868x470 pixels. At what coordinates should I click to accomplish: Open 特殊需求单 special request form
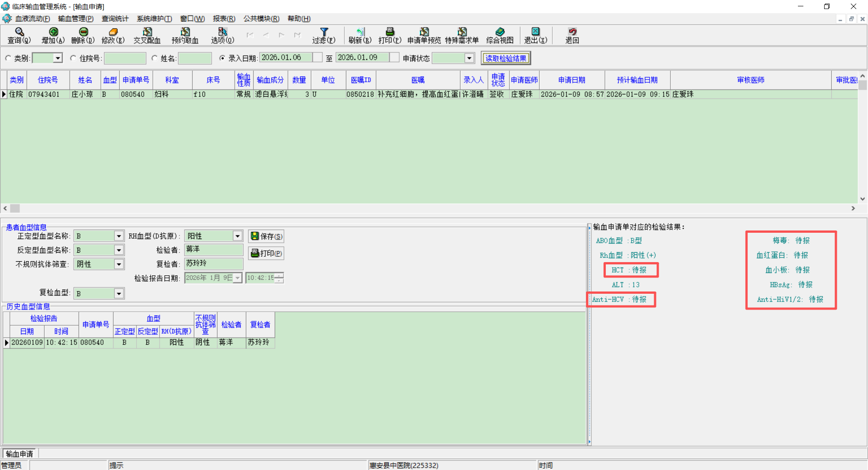pyautogui.click(x=462, y=35)
